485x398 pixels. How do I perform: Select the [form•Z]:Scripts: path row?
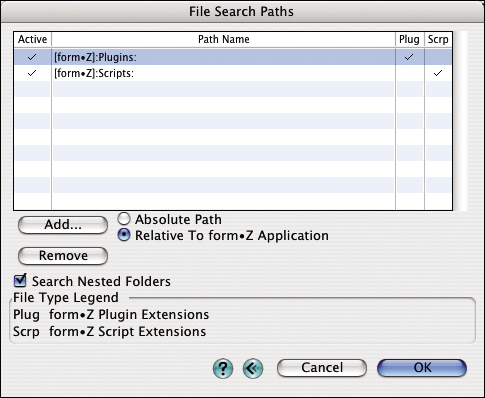[233, 73]
